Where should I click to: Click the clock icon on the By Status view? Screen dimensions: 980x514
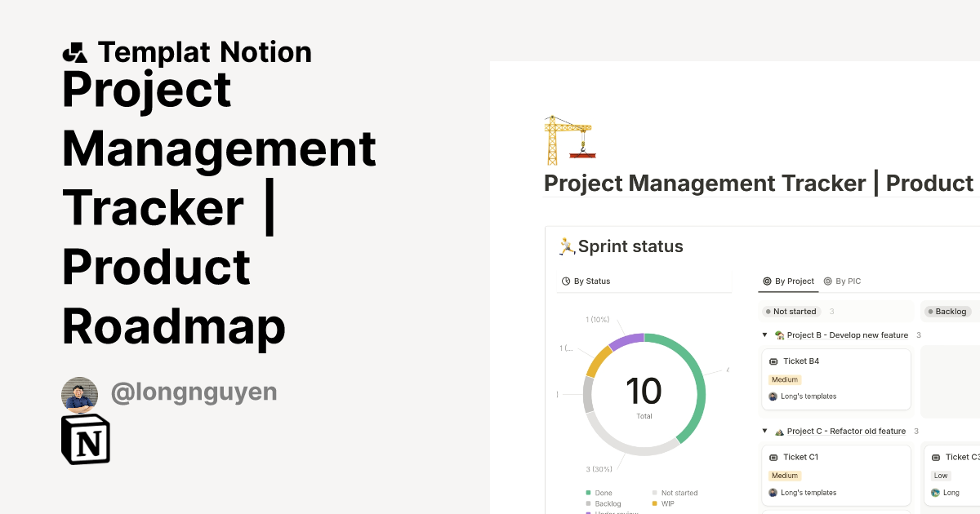565,281
